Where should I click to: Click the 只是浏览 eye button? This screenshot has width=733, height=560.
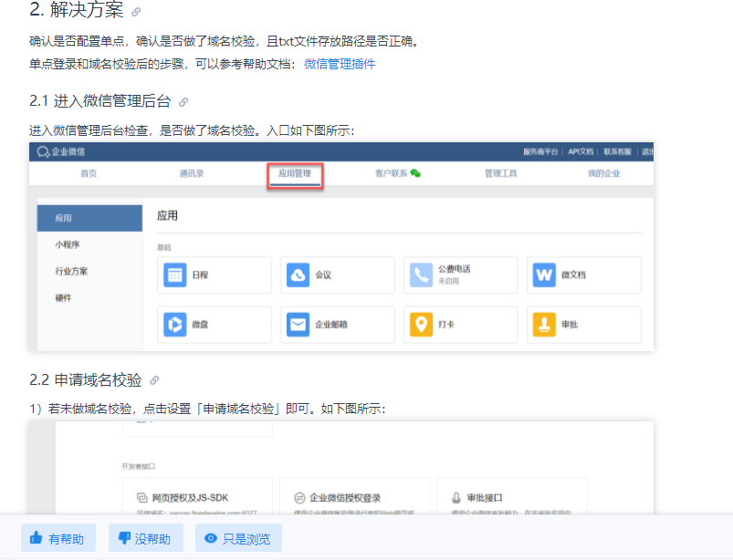coord(238,538)
